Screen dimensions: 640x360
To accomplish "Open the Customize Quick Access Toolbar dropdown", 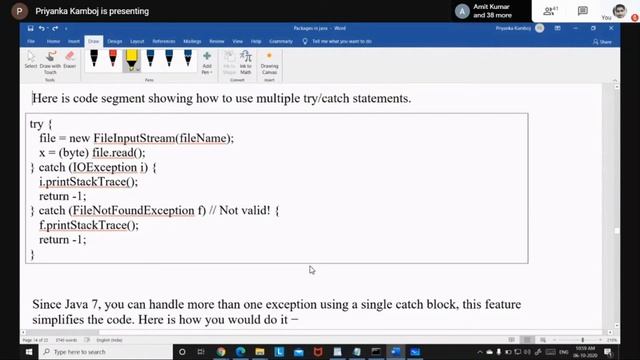I will pos(66,29).
